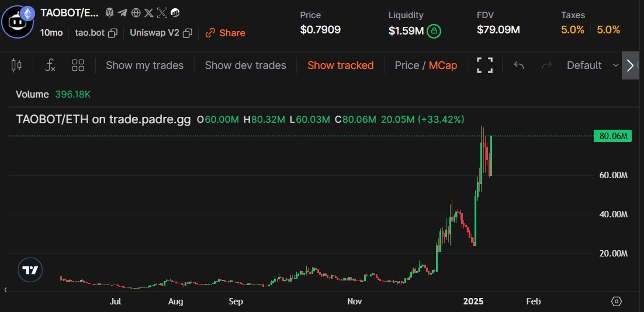Open the fx indicators menu
The image size is (644, 312).
50,65
